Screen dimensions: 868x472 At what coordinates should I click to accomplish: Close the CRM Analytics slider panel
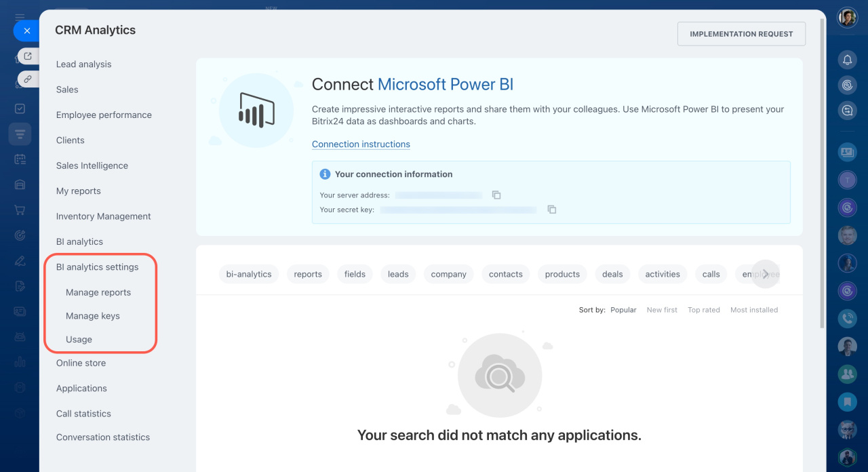[x=26, y=31]
